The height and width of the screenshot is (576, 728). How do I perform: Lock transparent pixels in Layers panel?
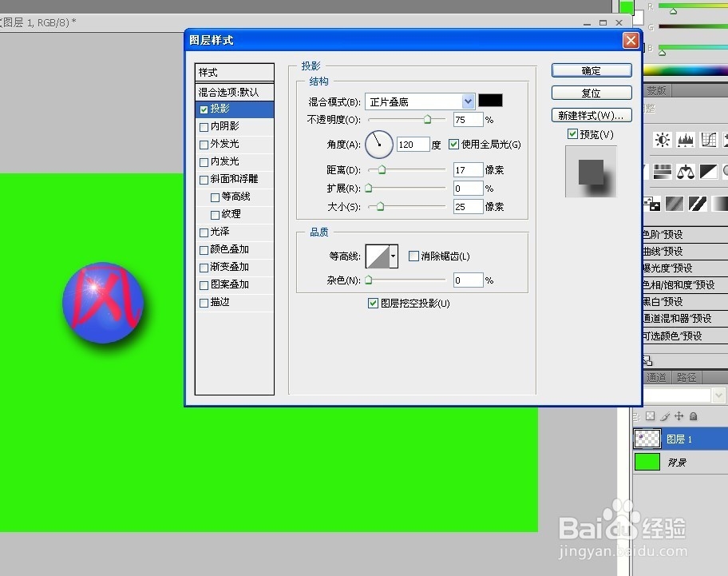pyautogui.click(x=651, y=416)
